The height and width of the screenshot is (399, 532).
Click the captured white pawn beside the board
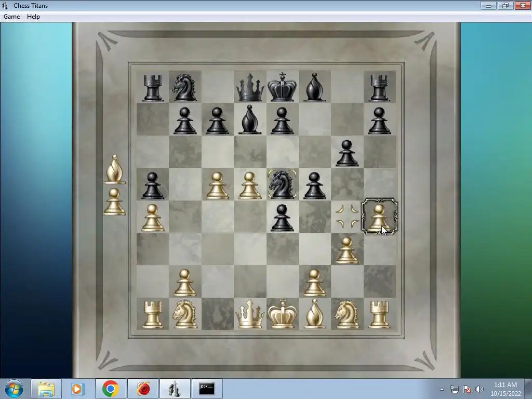click(x=114, y=202)
